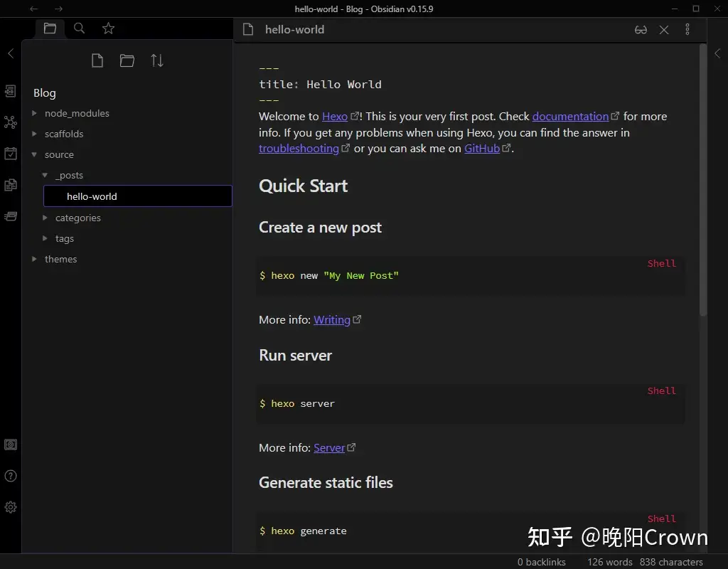This screenshot has height=569, width=728.
Task: Navigate forward arrow in title bar
Action: 58,9
